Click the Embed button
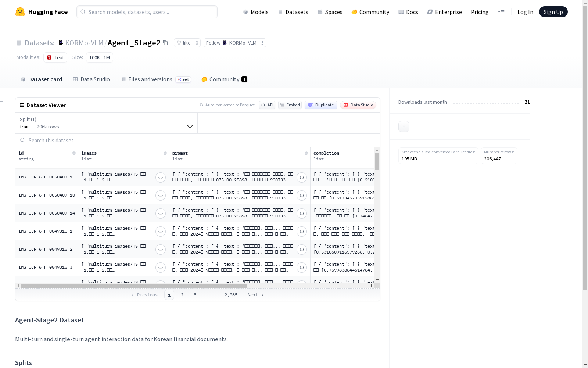The image size is (588, 368). 290,105
